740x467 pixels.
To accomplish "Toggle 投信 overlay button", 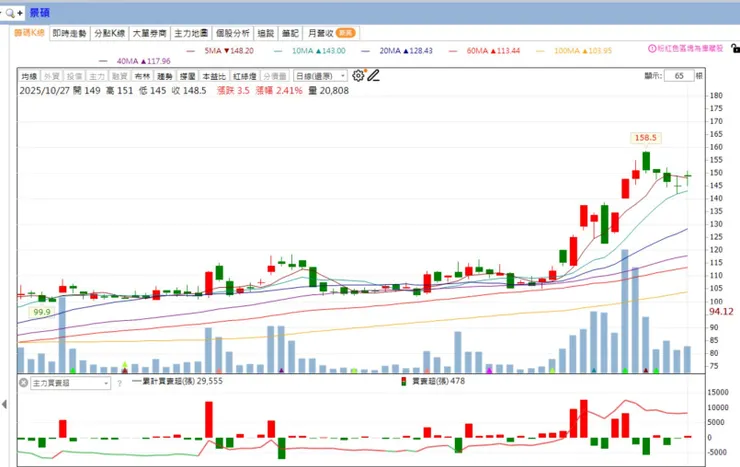I will pyautogui.click(x=74, y=76).
